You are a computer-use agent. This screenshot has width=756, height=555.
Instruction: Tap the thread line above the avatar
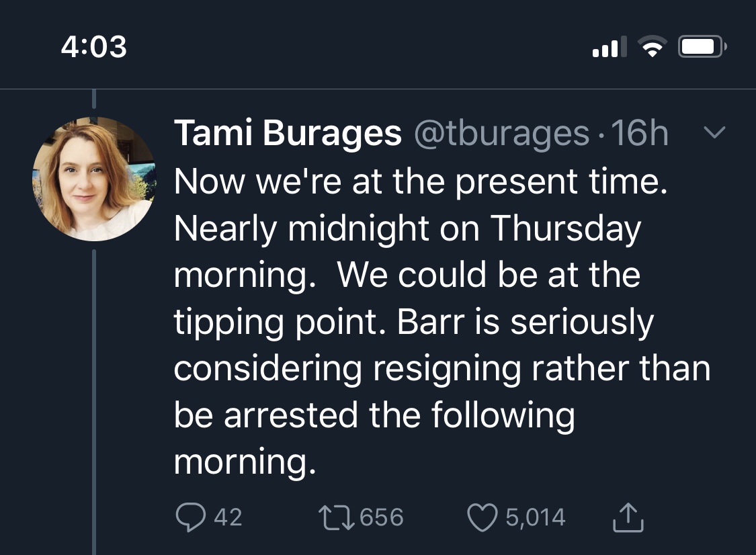(x=94, y=99)
